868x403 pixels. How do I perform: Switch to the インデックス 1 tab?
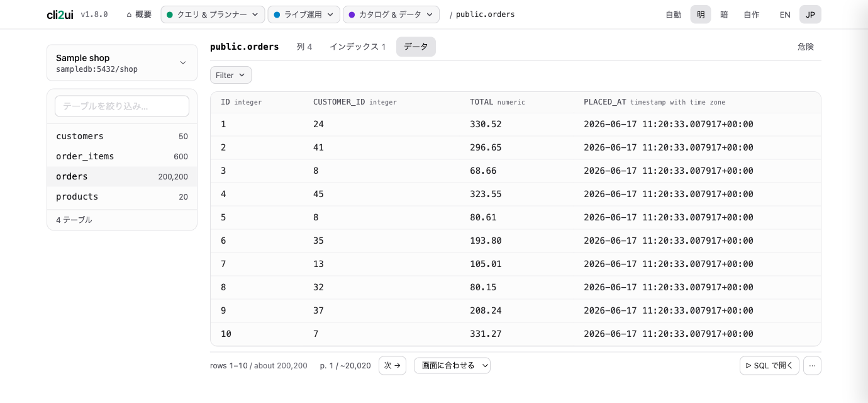pos(357,47)
